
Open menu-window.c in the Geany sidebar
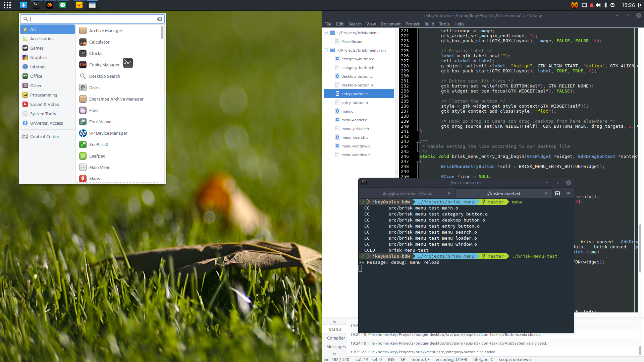click(356, 146)
